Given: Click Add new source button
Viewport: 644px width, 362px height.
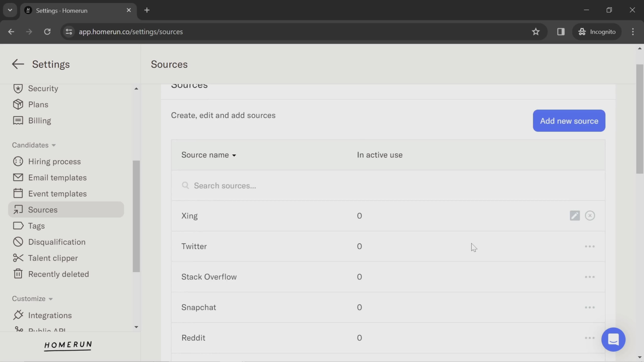Looking at the screenshot, I should click(x=569, y=121).
